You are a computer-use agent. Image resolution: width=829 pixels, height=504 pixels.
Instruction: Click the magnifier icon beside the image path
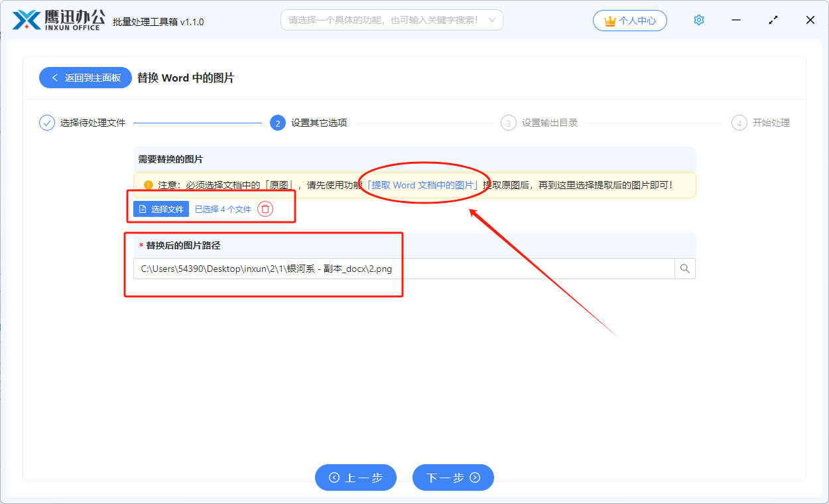684,269
